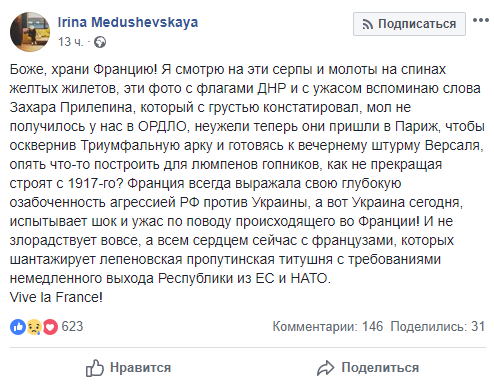The width and height of the screenshot is (494, 385).
Task: Click the share arrow icon
Action: pos(325,368)
